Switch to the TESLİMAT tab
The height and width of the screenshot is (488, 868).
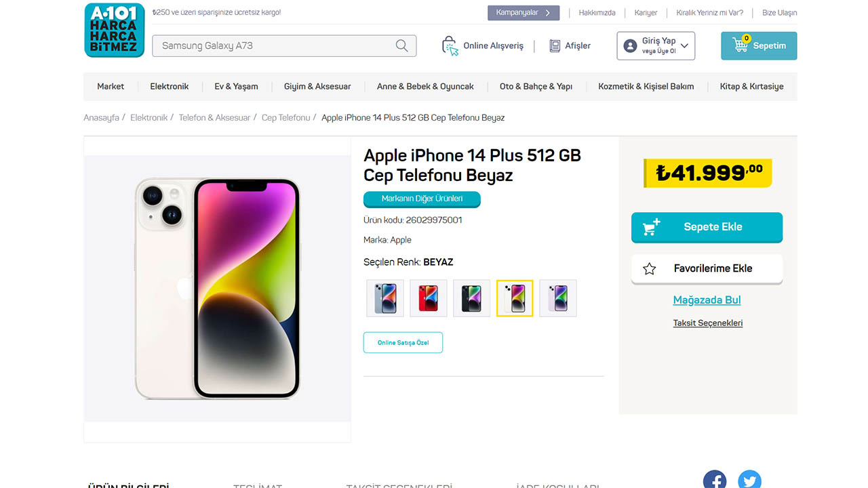click(x=257, y=485)
